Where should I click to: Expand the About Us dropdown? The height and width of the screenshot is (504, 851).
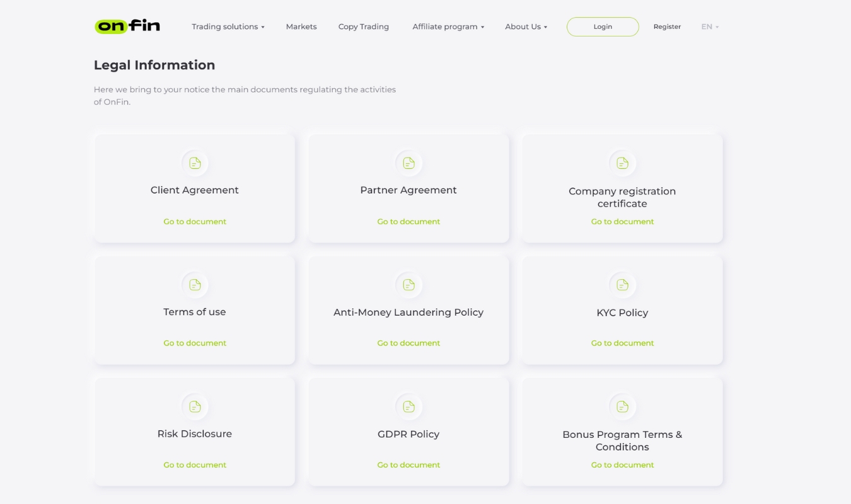tap(526, 26)
